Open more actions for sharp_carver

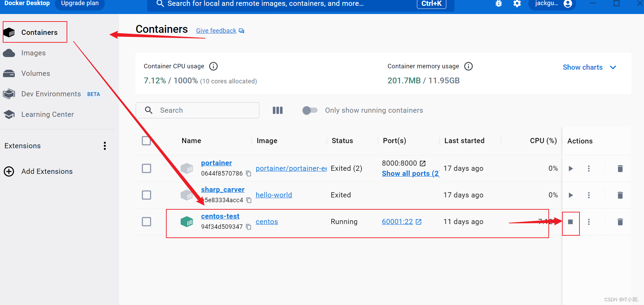[x=589, y=195]
